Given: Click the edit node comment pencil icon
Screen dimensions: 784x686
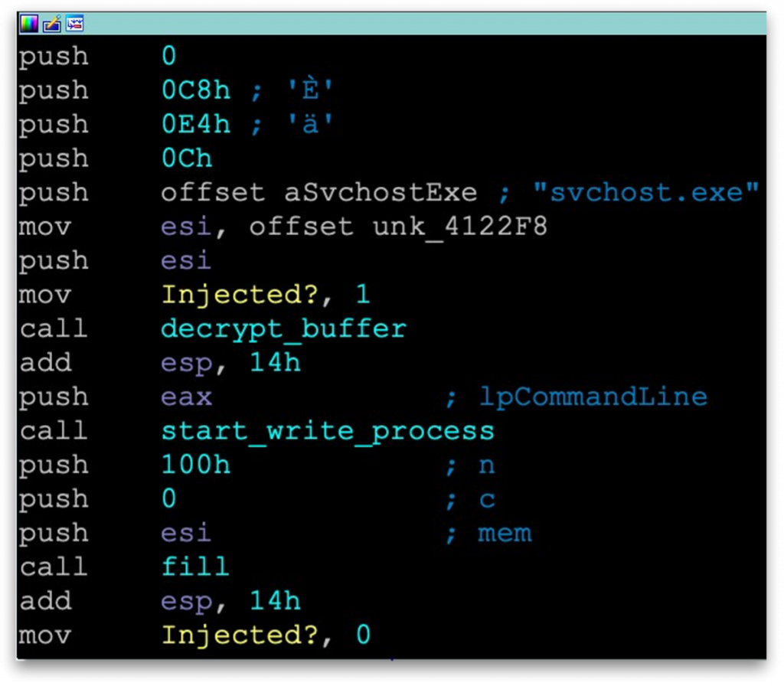Looking at the screenshot, I should click(51, 24).
